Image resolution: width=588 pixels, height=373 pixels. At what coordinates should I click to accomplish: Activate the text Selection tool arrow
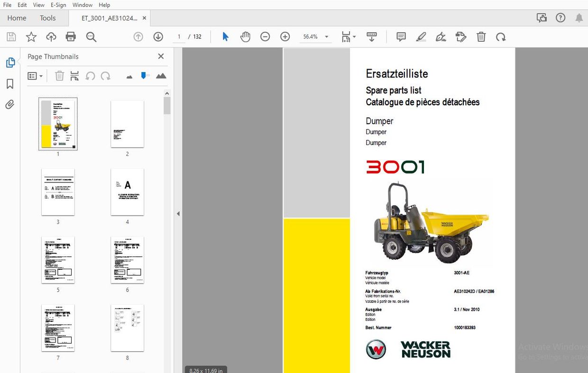[x=225, y=36]
